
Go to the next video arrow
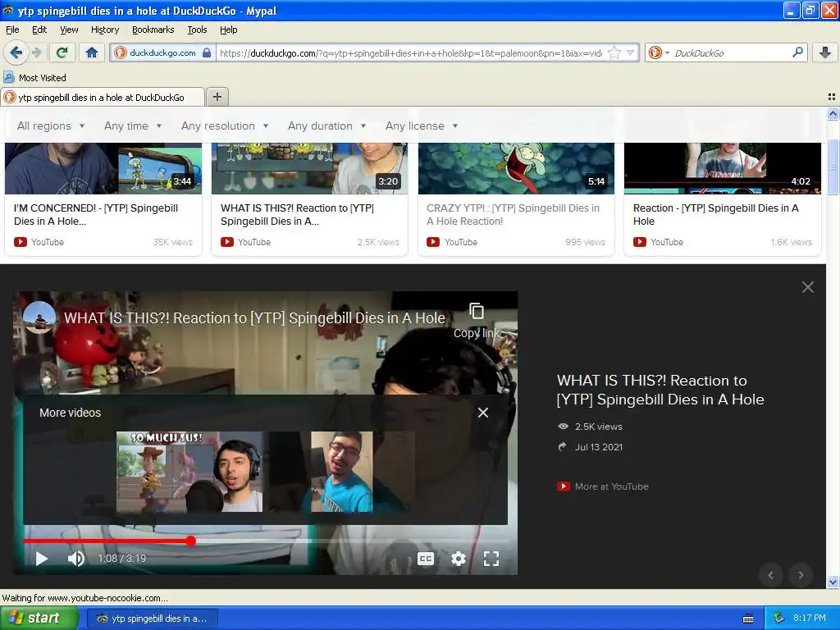(801, 575)
